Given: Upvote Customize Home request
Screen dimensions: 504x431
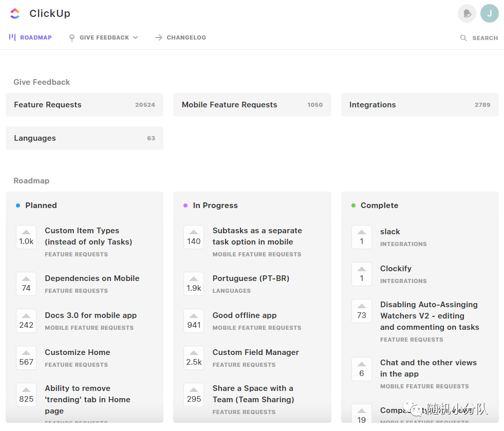Looking at the screenshot, I should click(26, 358).
